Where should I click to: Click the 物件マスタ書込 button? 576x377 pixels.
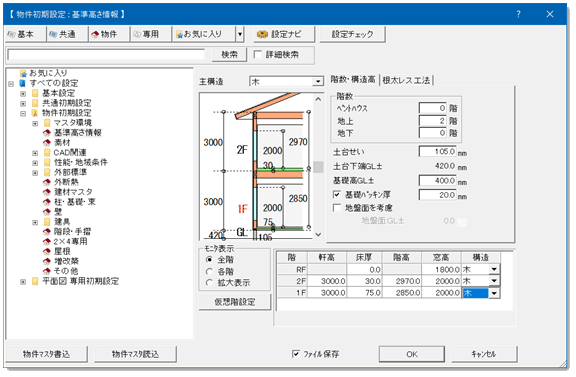tap(46, 354)
